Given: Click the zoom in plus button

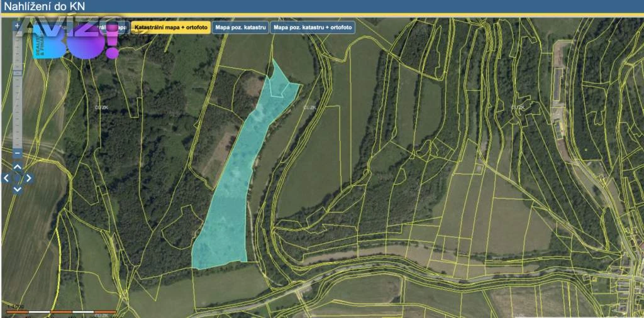Looking at the screenshot, I should click(17, 26).
